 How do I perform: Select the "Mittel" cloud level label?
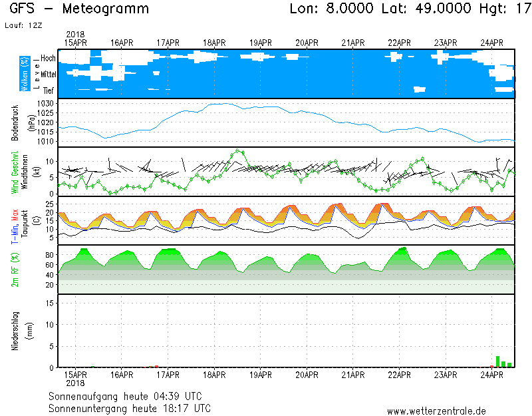click(48, 75)
